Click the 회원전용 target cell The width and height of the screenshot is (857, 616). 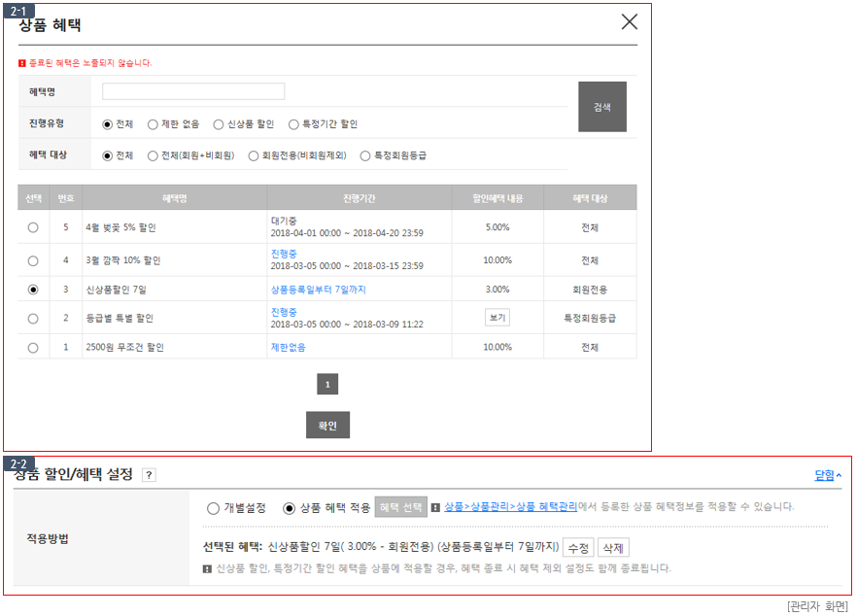point(590,290)
